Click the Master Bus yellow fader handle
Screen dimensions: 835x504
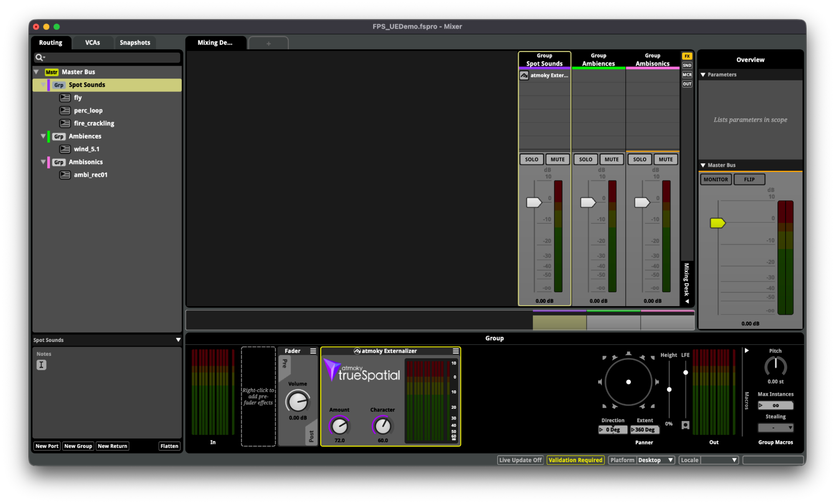click(718, 223)
